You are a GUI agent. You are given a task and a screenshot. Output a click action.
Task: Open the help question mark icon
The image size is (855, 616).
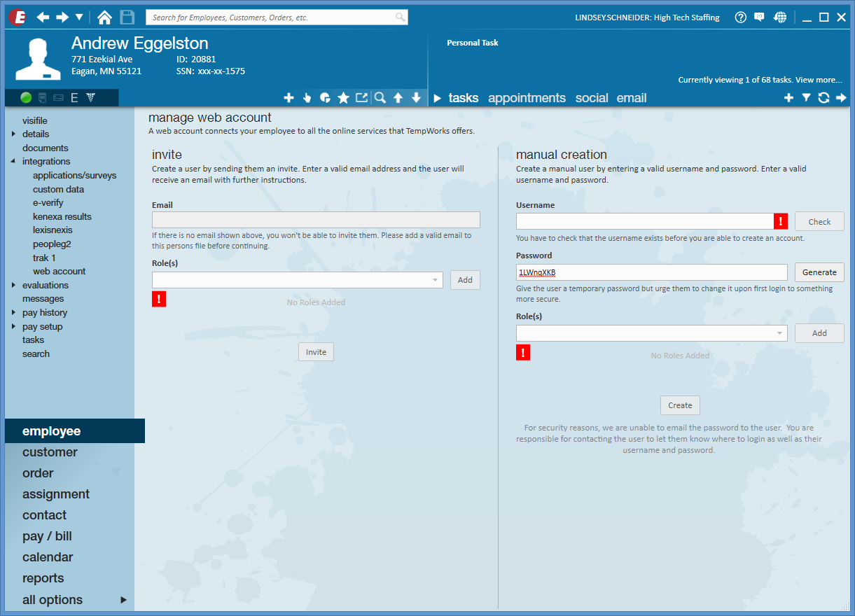point(741,17)
